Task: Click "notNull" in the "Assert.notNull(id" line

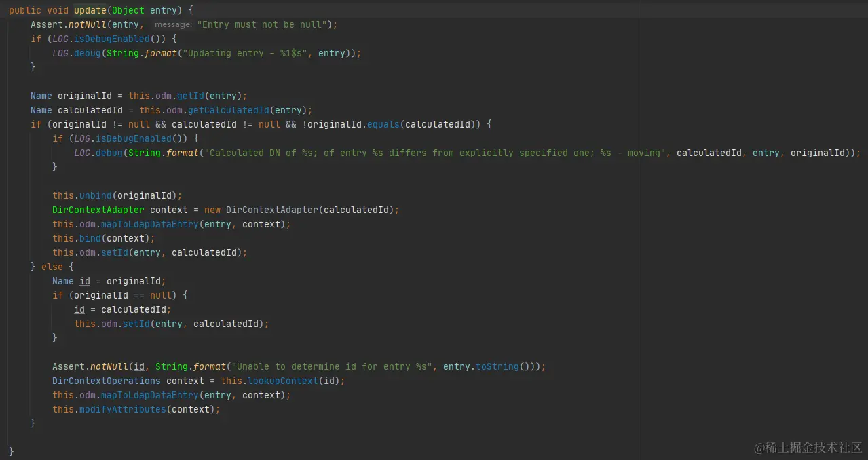Action: click(x=109, y=366)
